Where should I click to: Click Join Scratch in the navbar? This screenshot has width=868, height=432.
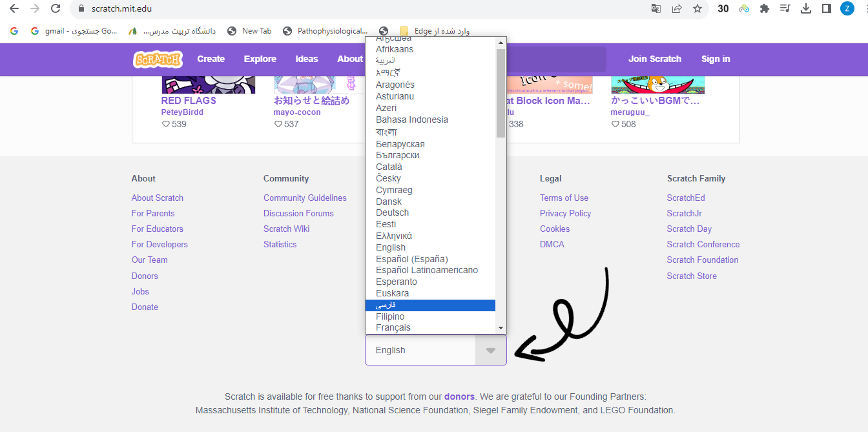tap(655, 59)
